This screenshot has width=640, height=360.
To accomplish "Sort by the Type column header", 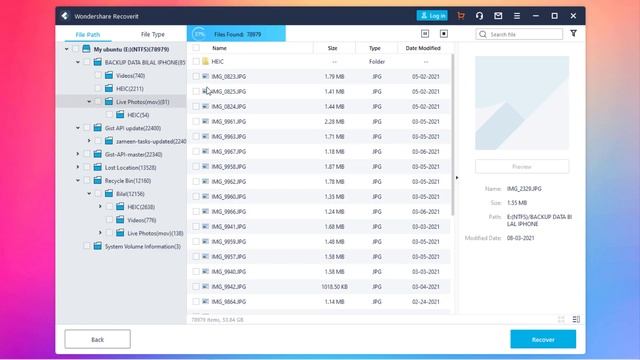I will 375,48.
